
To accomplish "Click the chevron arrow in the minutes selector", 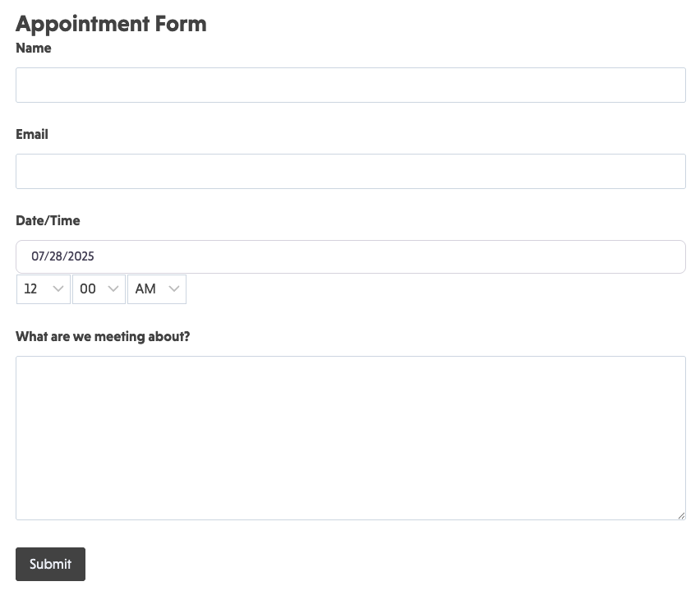I will (x=113, y=289).
